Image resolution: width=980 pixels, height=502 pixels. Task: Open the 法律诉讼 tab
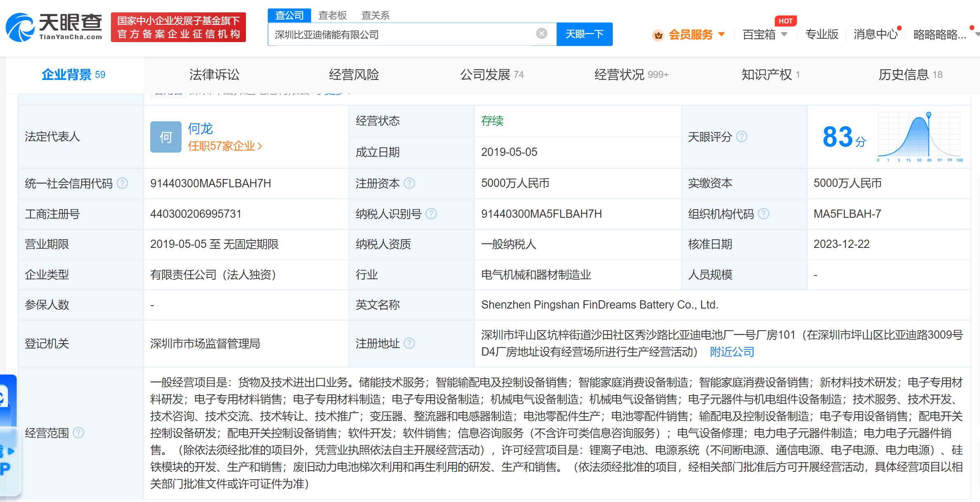(x=214, y=75)
